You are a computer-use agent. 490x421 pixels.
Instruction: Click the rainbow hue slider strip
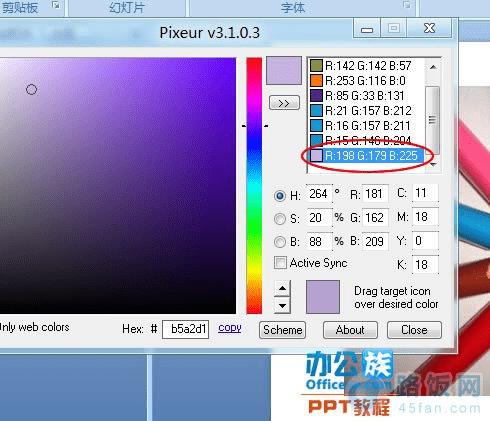[x=254, y=186]
